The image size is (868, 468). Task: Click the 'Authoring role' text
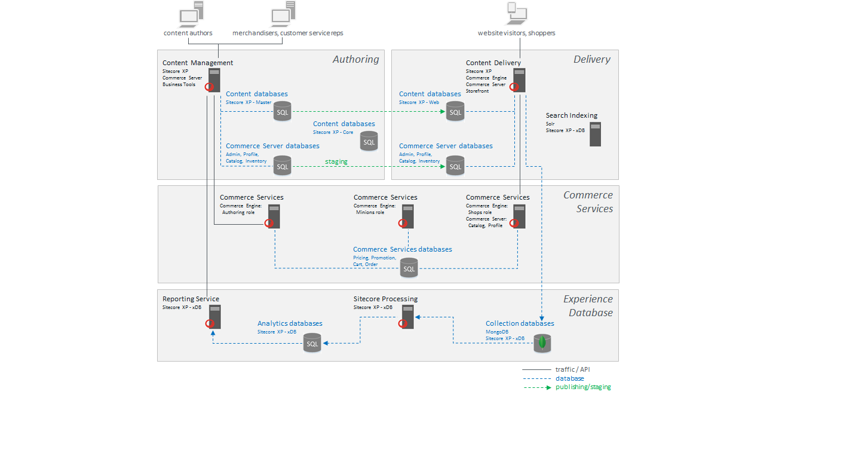[238, 212]
